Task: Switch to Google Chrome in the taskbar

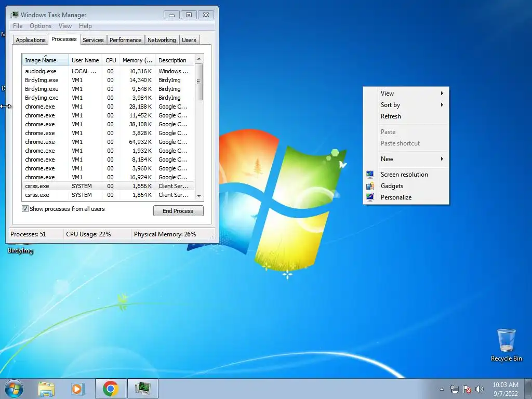Action: click(111, 389)
